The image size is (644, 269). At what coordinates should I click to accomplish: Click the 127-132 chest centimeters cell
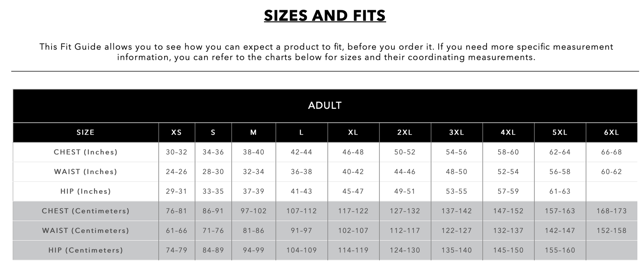405,211
